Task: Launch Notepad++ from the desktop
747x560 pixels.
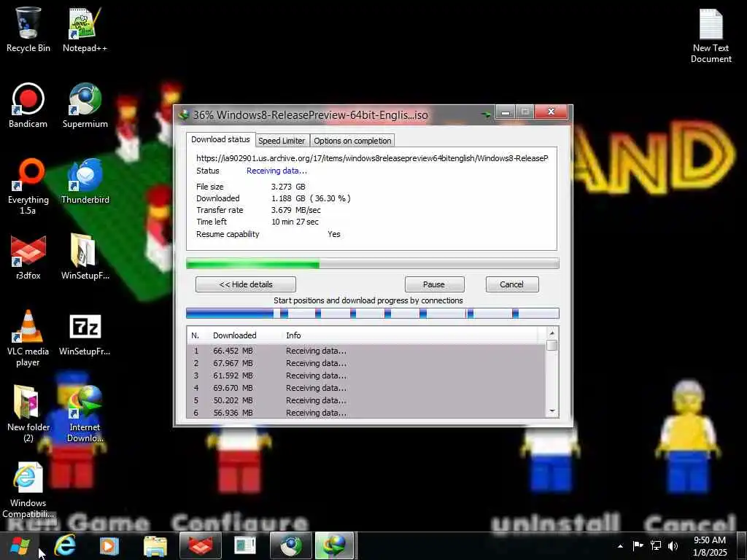Action: coord(85,29)
